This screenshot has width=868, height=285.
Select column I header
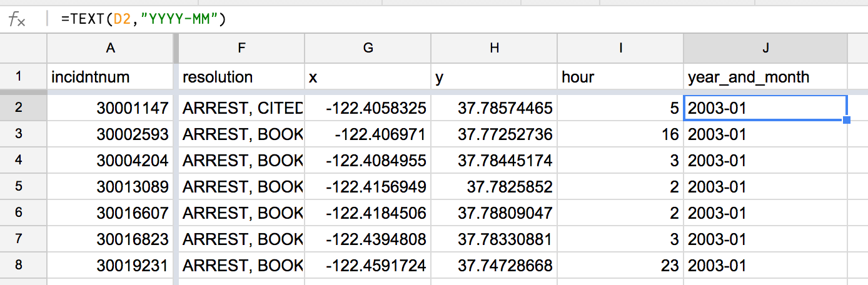(x=620, y=47)
